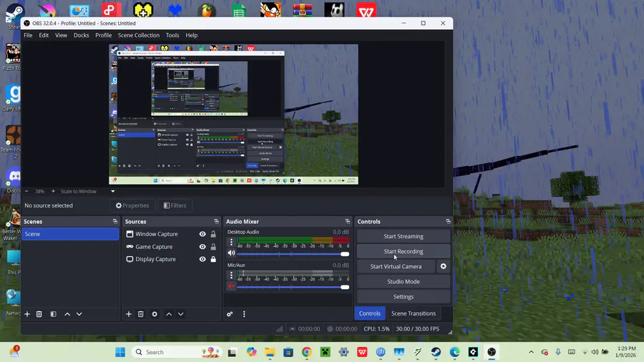Open Minecraft from the taskbar
This screenshot has width=644, height=362.
326,352
